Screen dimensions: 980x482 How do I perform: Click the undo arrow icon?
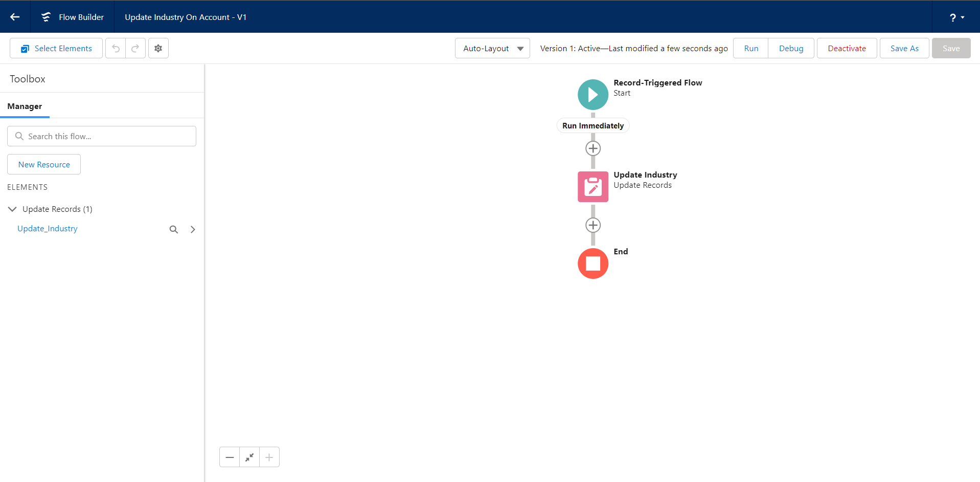pos(116,48)
